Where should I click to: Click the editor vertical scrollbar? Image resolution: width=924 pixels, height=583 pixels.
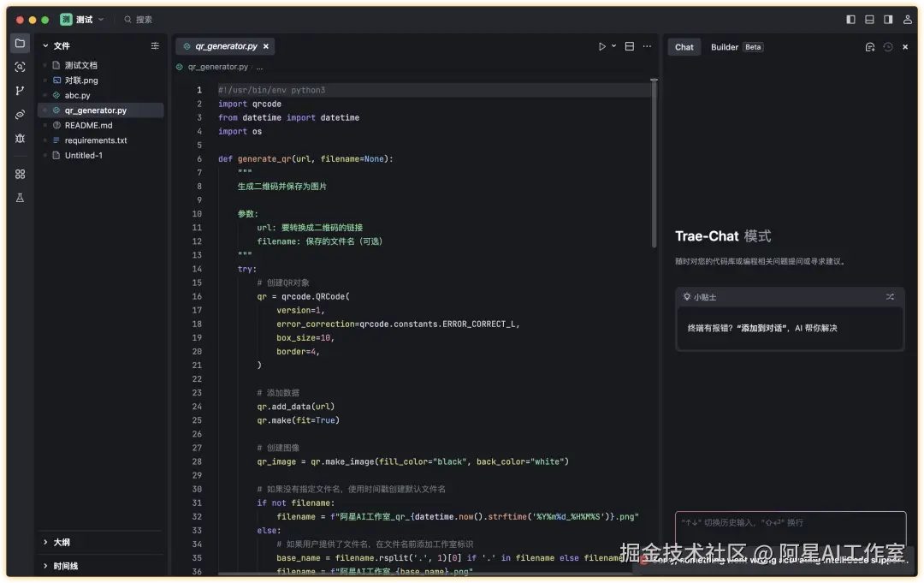pos(654,164)
